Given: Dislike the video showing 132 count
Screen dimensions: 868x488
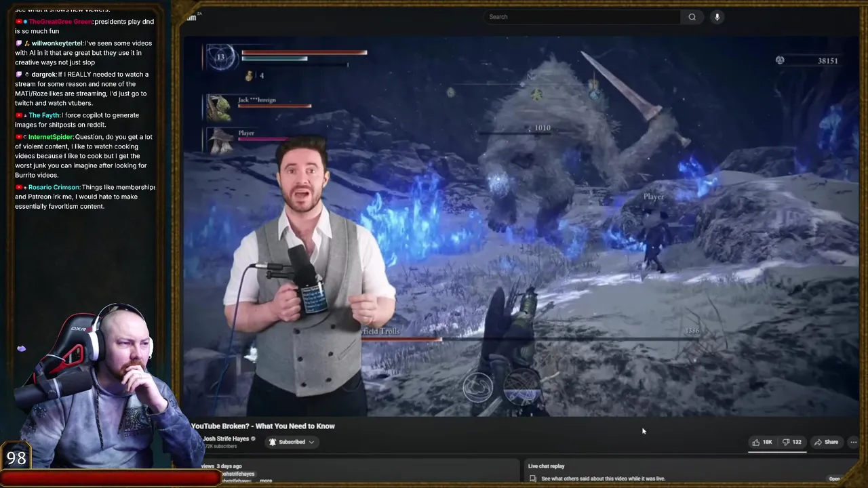Looking at the screenshot, I should 791,442.
